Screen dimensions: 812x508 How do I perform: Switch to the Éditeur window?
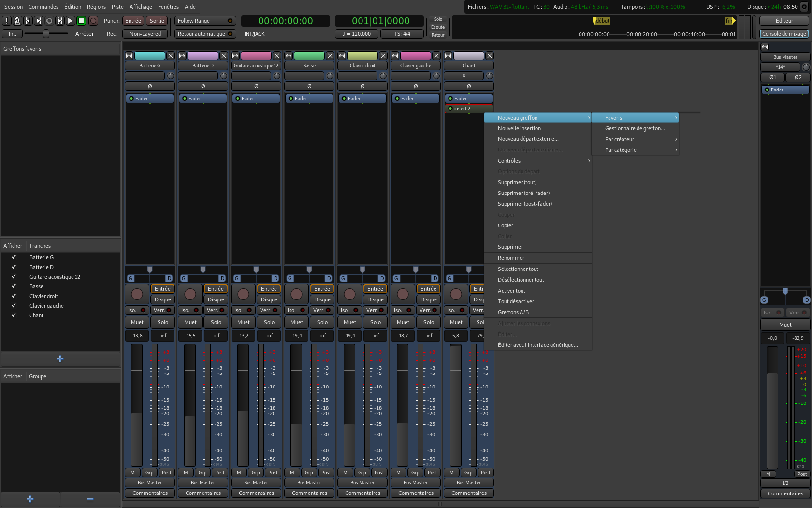[784, 21]
